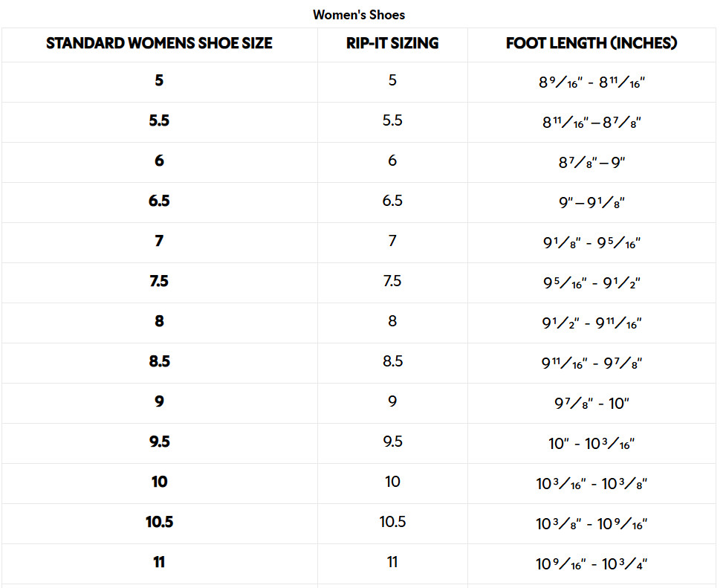Click the 10 9/16" - 10 3/4" foot length
726x588 pixels.
coord(592,564)
